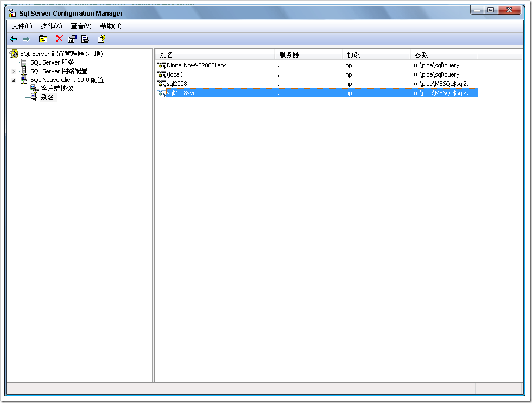
Task: Sort by the 服务器 column header
Action: click(x=309, y=55)
